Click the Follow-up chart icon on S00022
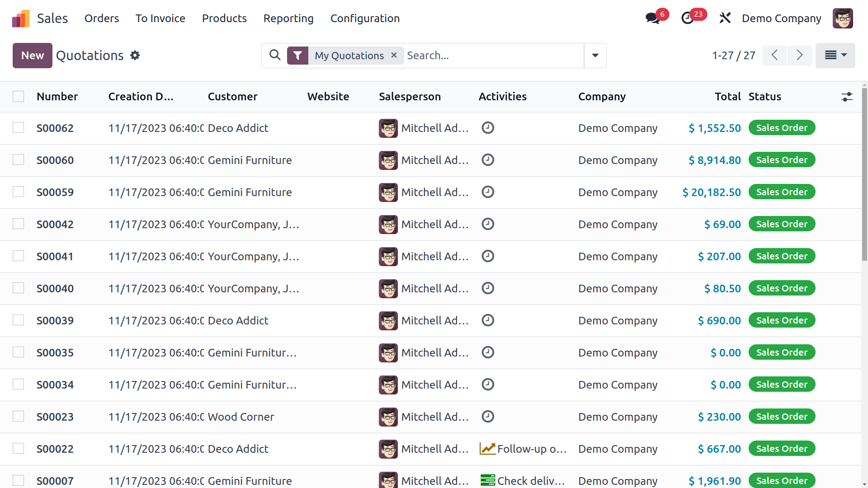Viewport: 868px width, 488px height. click(487, 449)
